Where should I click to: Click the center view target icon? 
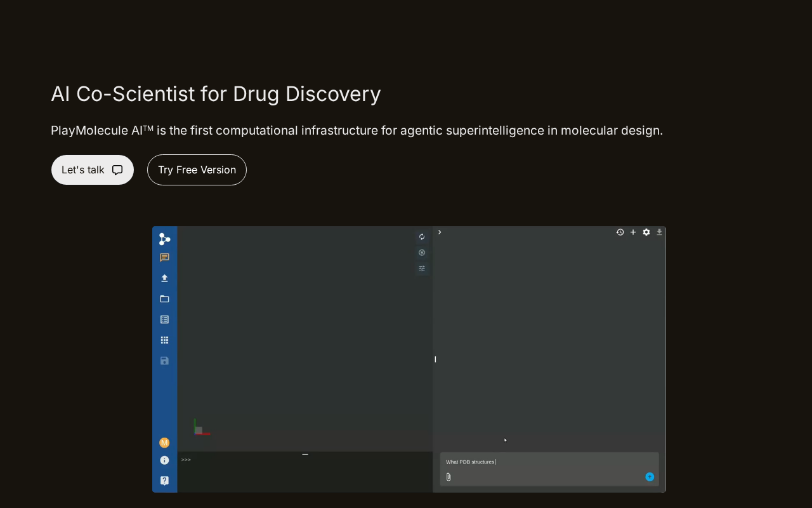tap(422, 253)
